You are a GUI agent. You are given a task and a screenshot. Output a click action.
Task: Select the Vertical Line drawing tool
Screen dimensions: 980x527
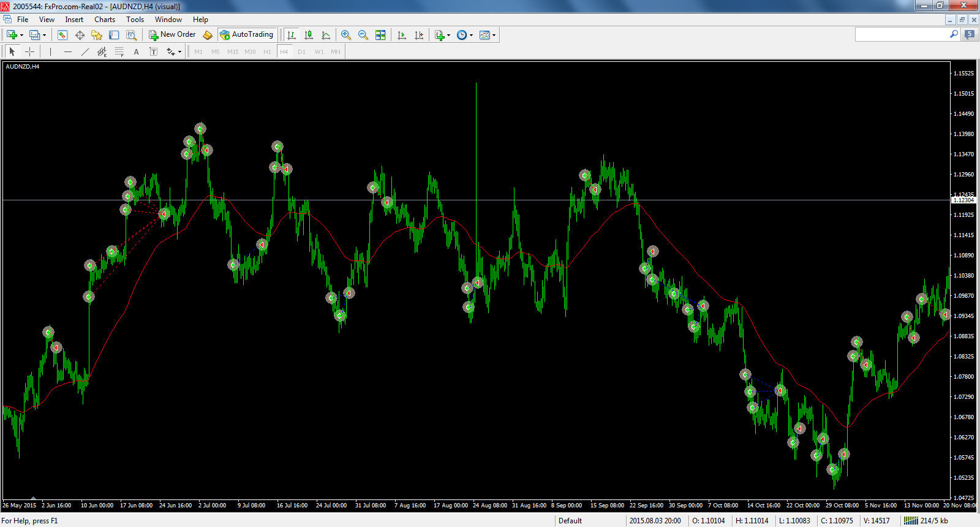(x=50, y=51)
